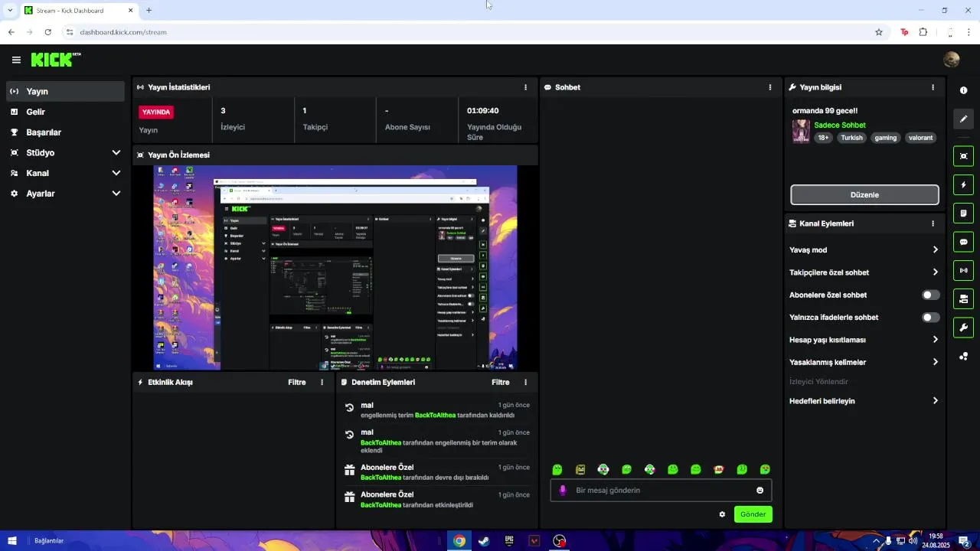
Task: Open Sohbet panel three-dot menu
Action: pos(770,87)
